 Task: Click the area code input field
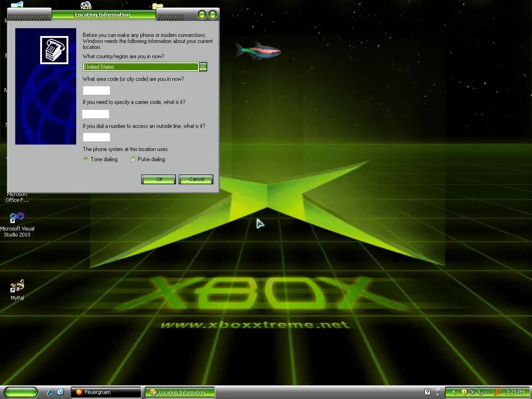tap(97, 90)
